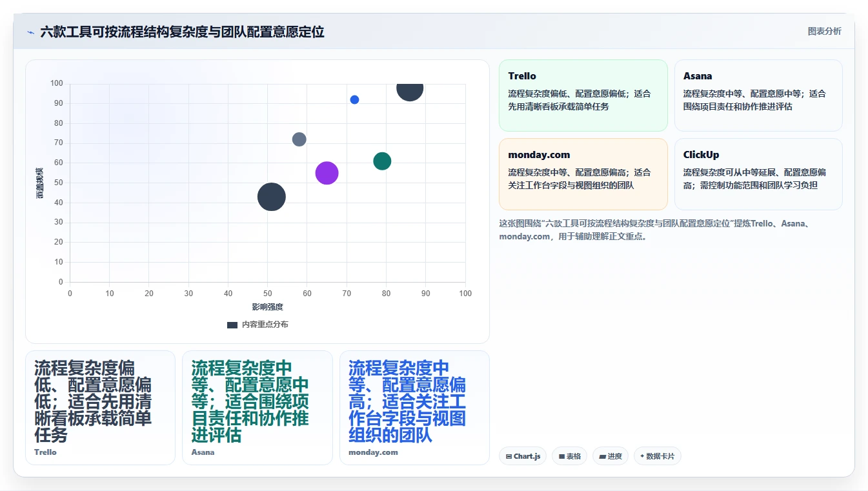Click the 影响强度 x-axis title
868x491 pixels.
point(267,306)
